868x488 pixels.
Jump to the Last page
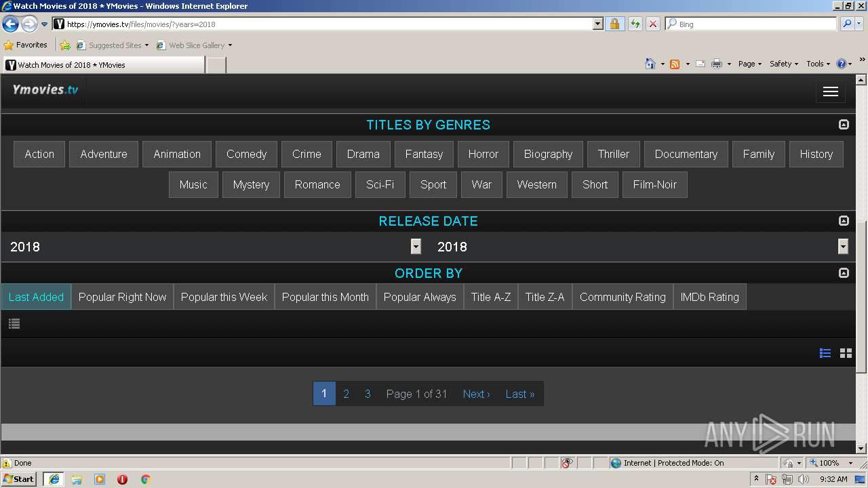520,394
